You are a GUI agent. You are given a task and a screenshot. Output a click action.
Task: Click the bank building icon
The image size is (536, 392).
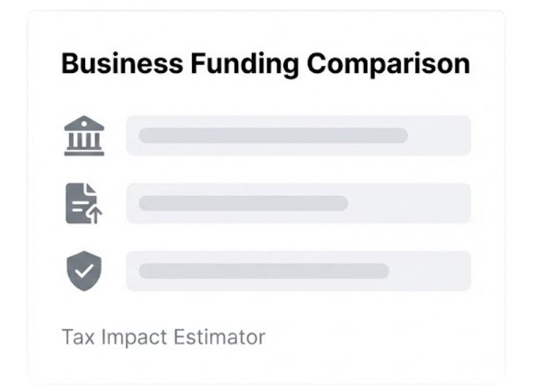tap(84, 135)
